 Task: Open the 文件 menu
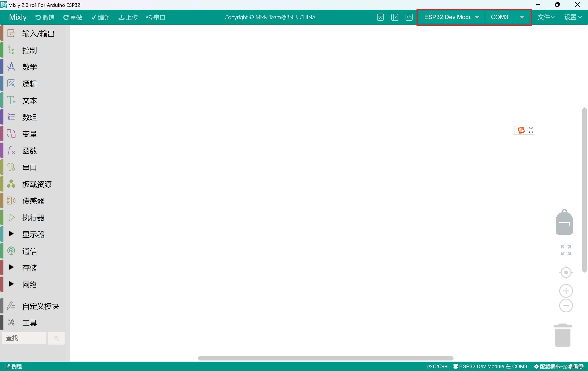coord(546,17)
